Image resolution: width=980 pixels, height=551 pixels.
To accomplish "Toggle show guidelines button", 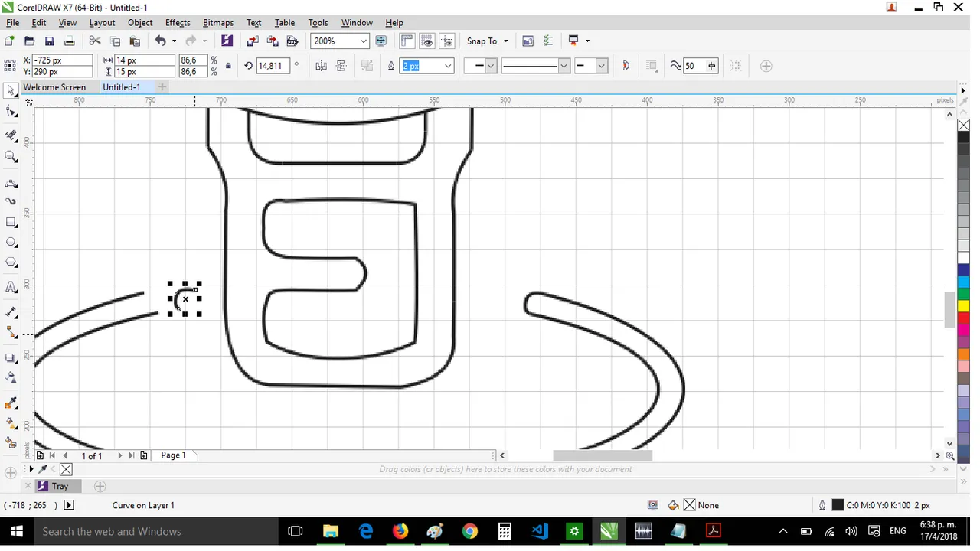I will click(x=447, y=41).
